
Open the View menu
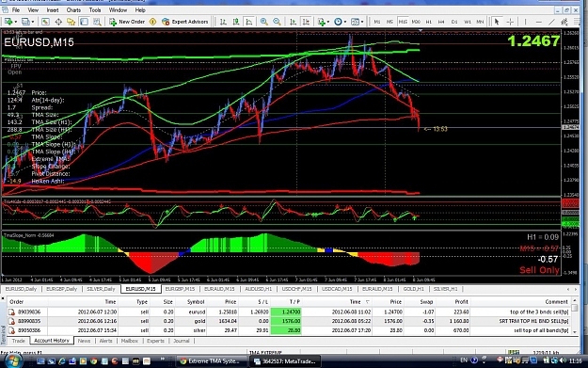point(33,10)
